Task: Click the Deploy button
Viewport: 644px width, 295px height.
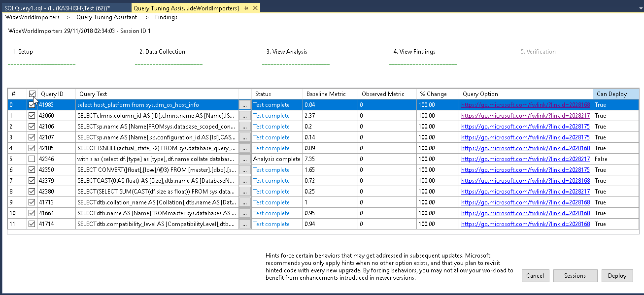Action: (x=617, y=276)
